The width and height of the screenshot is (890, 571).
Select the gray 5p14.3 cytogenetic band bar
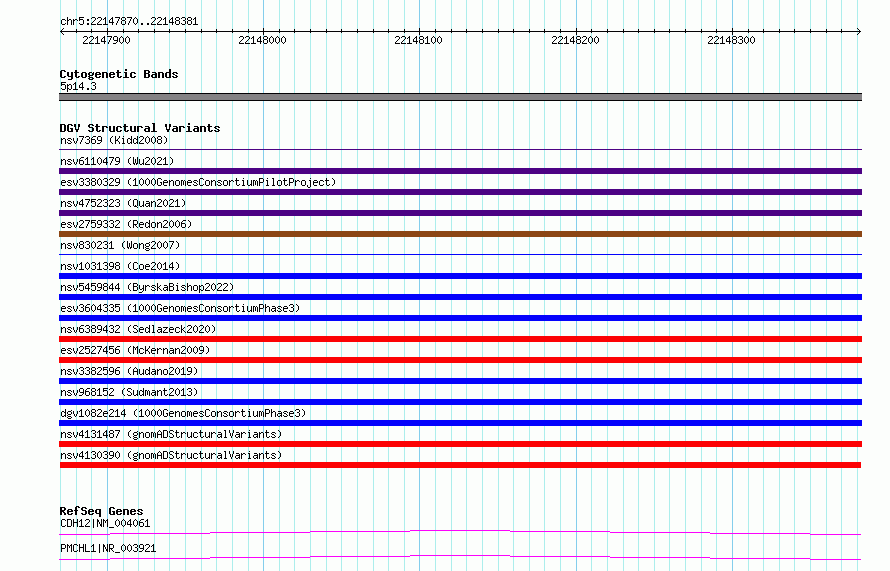(x=460, y=97)
